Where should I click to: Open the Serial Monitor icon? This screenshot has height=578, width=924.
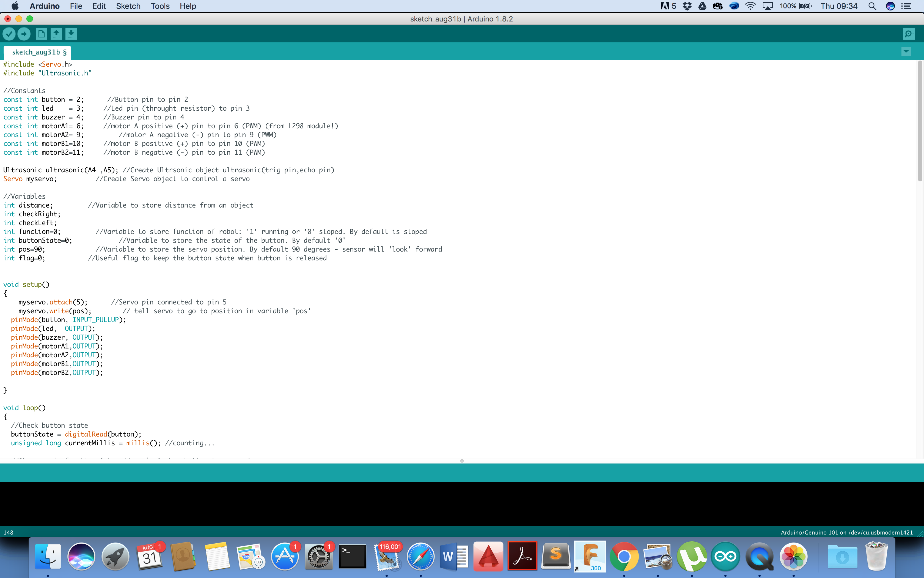[909, 34]
